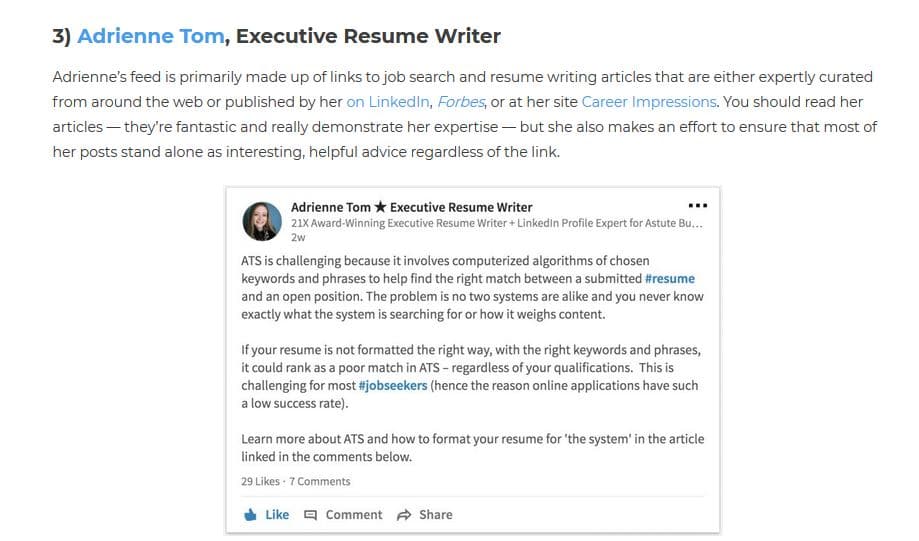
Task: Follow the 'on LinkedIn' link
Action: point(387,102)
